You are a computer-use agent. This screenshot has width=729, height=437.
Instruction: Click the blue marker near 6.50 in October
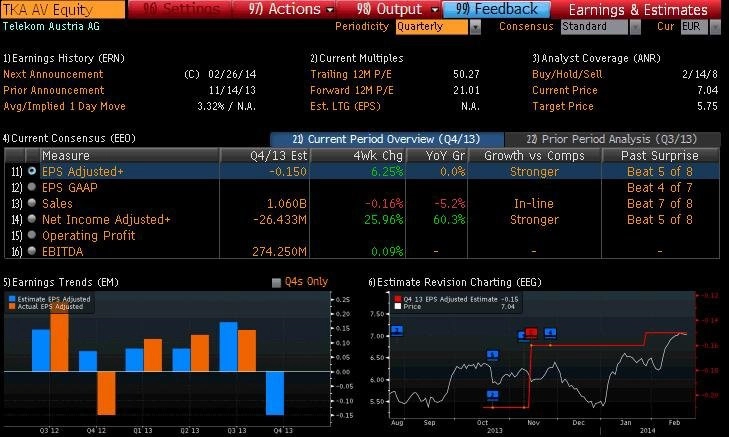pyautogui.click(x=493, y=356)
